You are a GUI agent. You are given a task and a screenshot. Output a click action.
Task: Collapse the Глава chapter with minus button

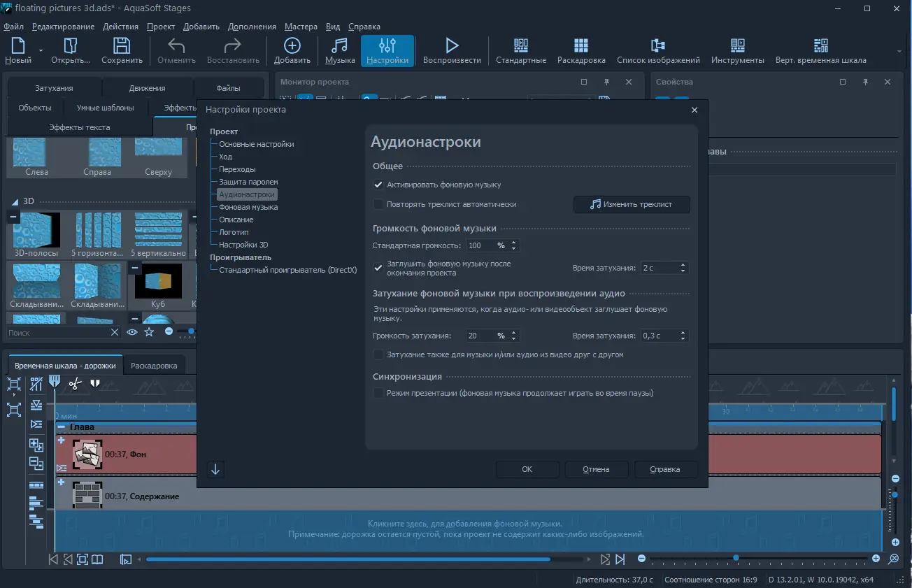tap(62, 426)
